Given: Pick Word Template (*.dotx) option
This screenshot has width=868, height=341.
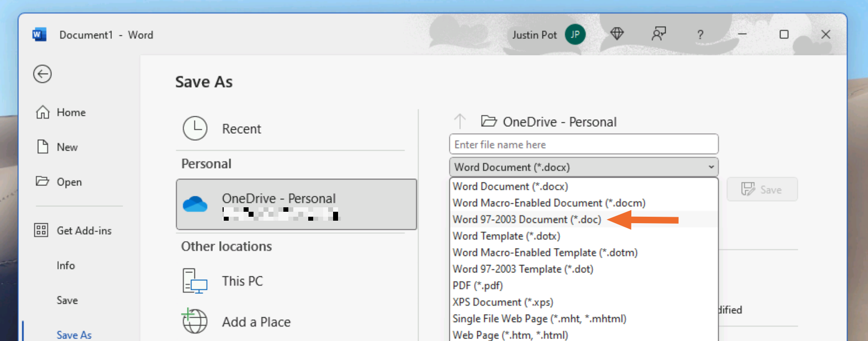Looking at the screenshot, I should tap(506, 236).
